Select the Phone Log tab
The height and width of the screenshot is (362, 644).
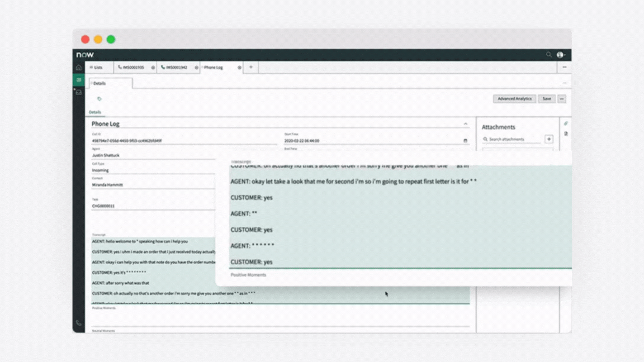[213, 67]
